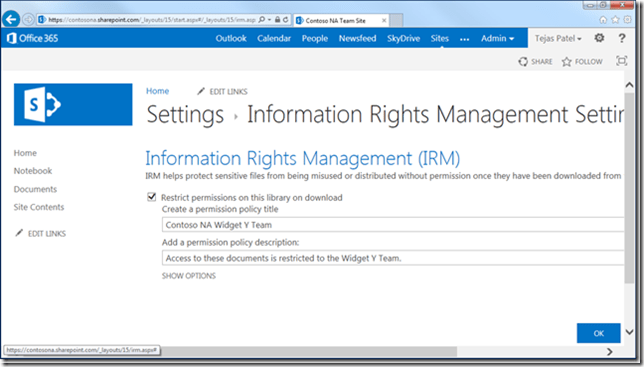644x367 pixels.
Task: Open SkyDrive from the top bar
Action: click(403, 38)
